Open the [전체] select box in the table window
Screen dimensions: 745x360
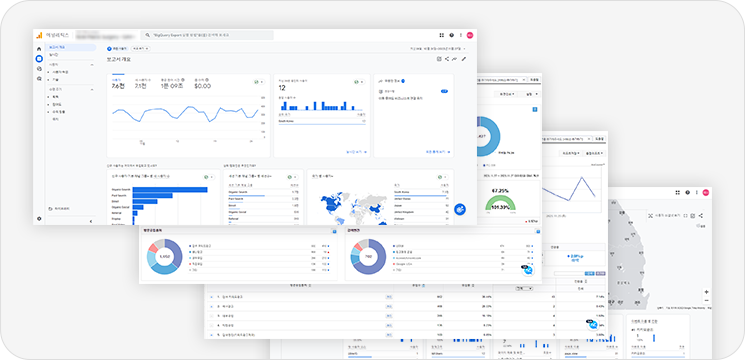[525, 288]
